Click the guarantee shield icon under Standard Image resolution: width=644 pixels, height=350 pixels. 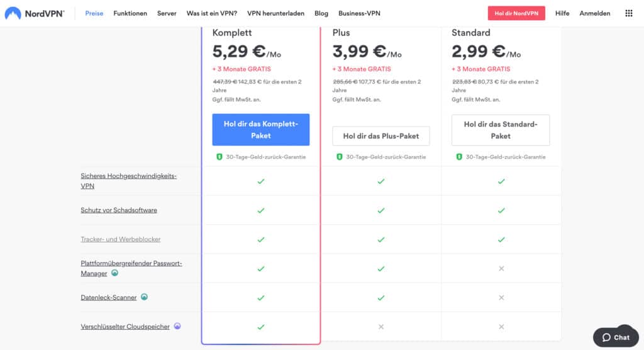click(459, 157)
